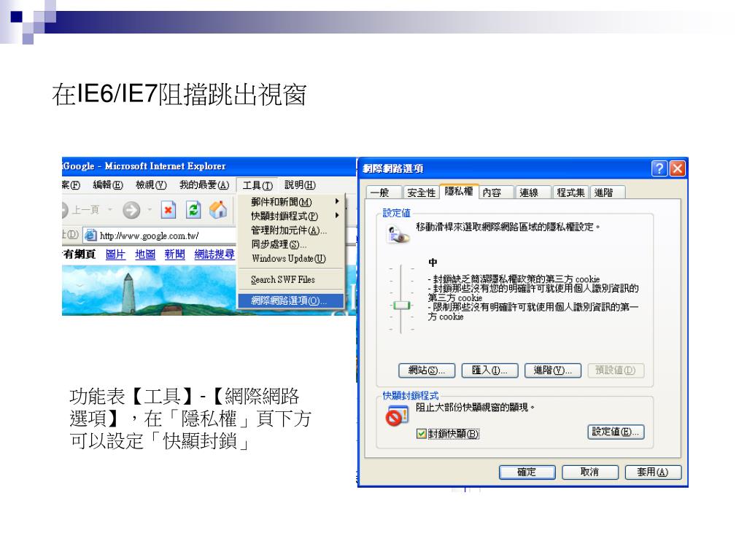Click the Google 地圖 link
The image size is (747, 560).
tap(145, 254)
